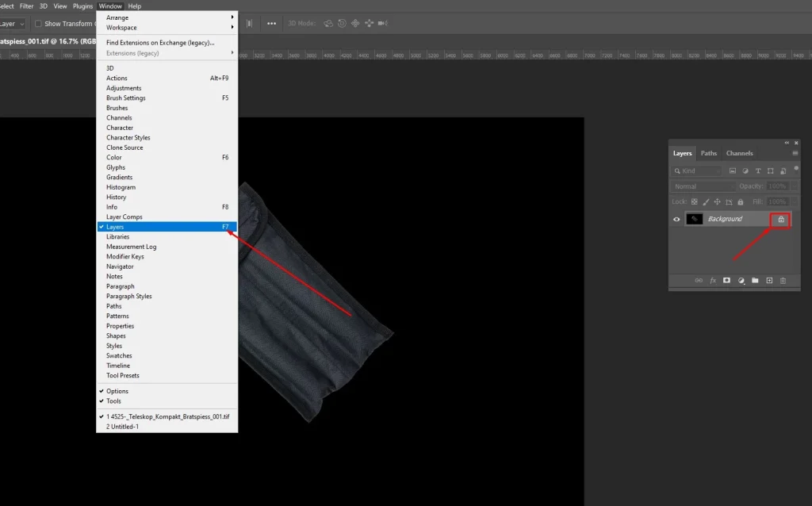Toggle the Options item in Window menu
This screenshot has width=812, height=506.
coord(117,391)
